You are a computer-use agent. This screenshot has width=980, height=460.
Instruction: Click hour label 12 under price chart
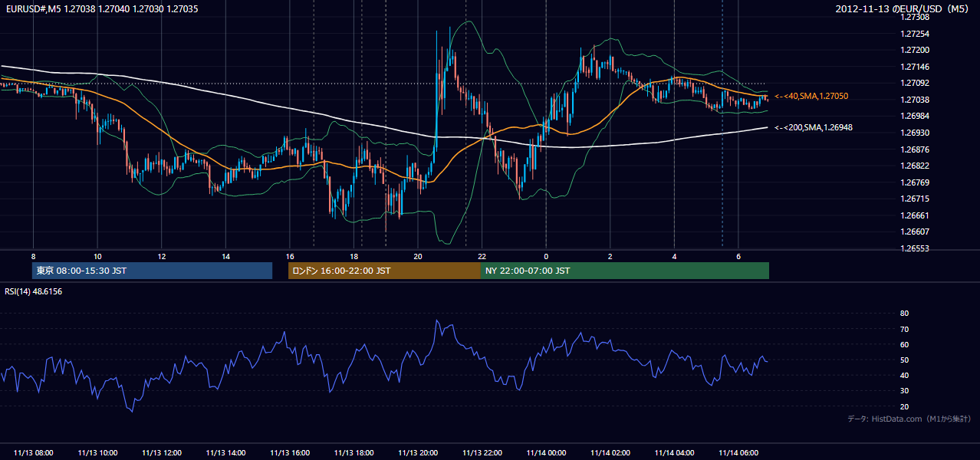click(162, 256)
